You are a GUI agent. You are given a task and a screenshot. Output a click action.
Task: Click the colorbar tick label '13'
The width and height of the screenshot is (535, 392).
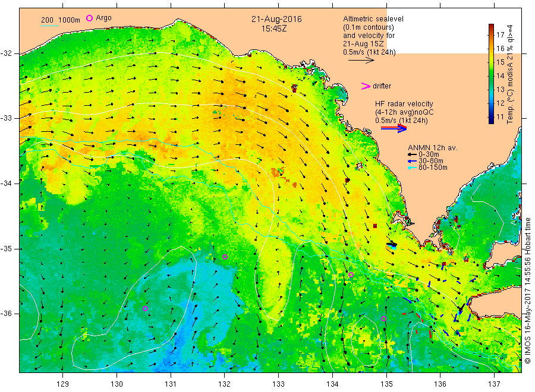click(500, 89)
